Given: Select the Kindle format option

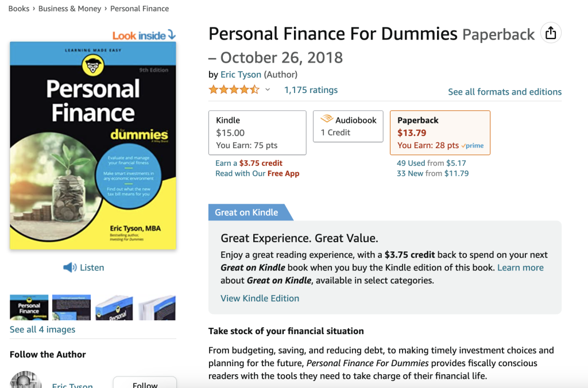Looking at the screenshot, I should coord(257,132).
